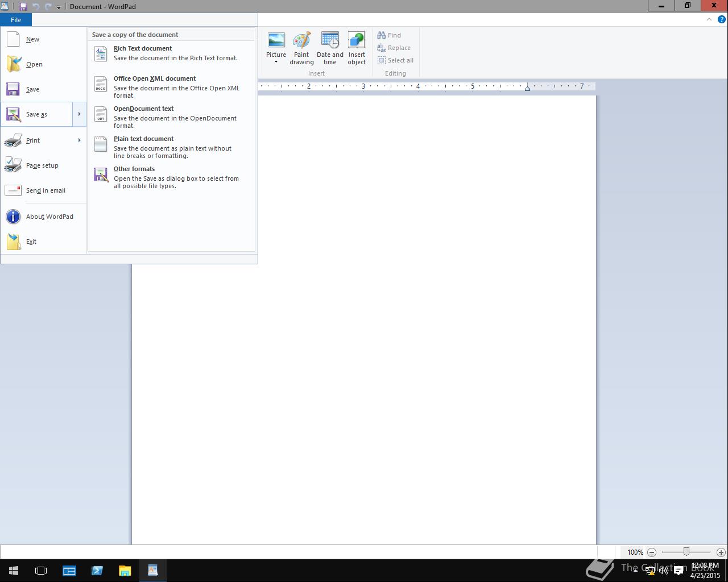Open About WordPad
The image size is (728, 582).
coord(43,217)
